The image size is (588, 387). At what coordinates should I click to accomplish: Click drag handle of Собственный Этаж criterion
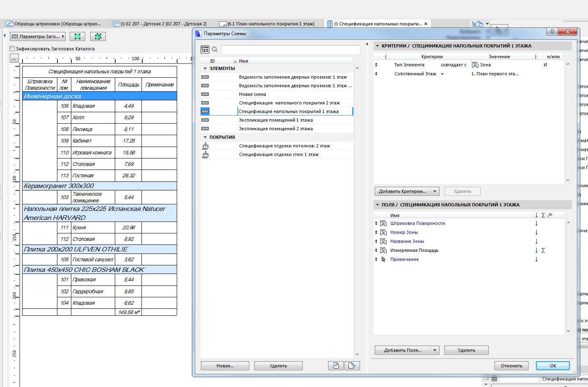coord(376,74)
